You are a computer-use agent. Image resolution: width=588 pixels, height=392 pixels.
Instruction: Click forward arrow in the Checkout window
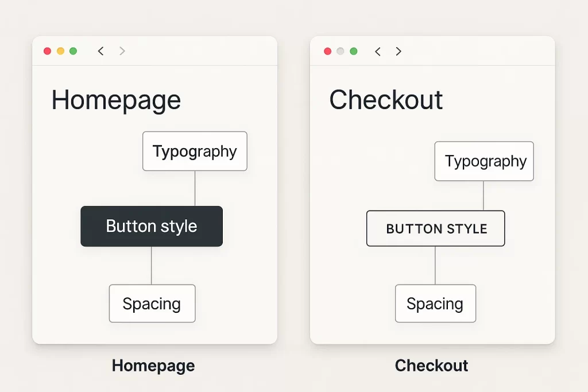(399, 51)
